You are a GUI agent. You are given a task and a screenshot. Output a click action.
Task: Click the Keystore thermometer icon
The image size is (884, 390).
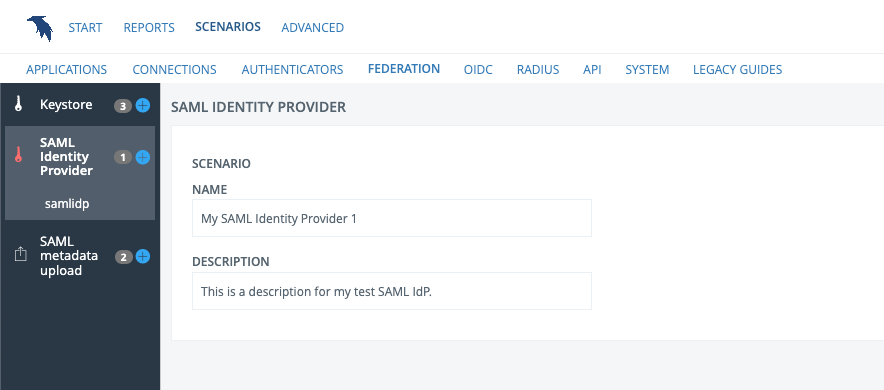tap(19, 105)
